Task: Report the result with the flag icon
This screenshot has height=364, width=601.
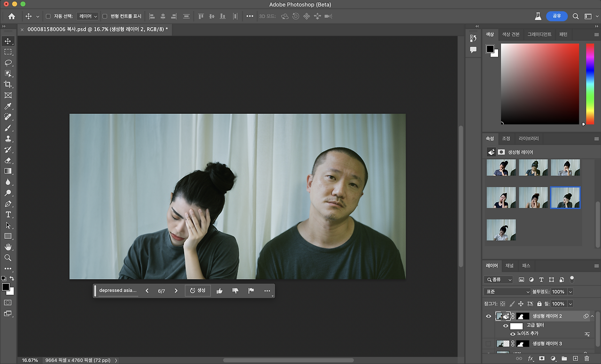Action: tap(251, 291)
